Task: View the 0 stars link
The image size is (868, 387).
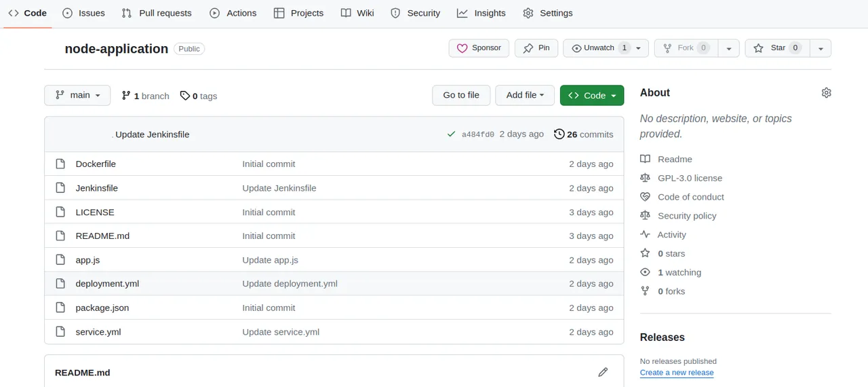Action: [663, 253]
